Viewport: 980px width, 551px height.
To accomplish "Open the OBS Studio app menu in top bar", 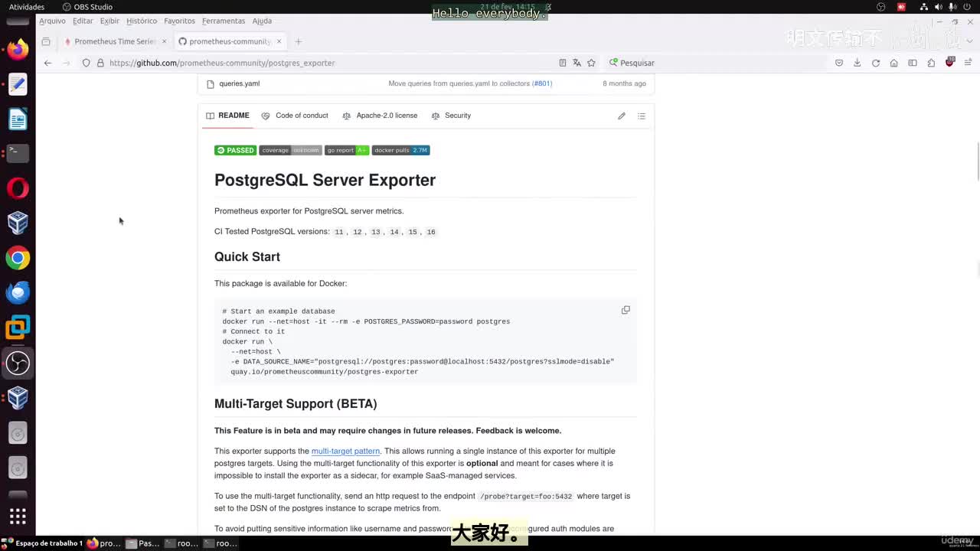I will pos(87,7).
